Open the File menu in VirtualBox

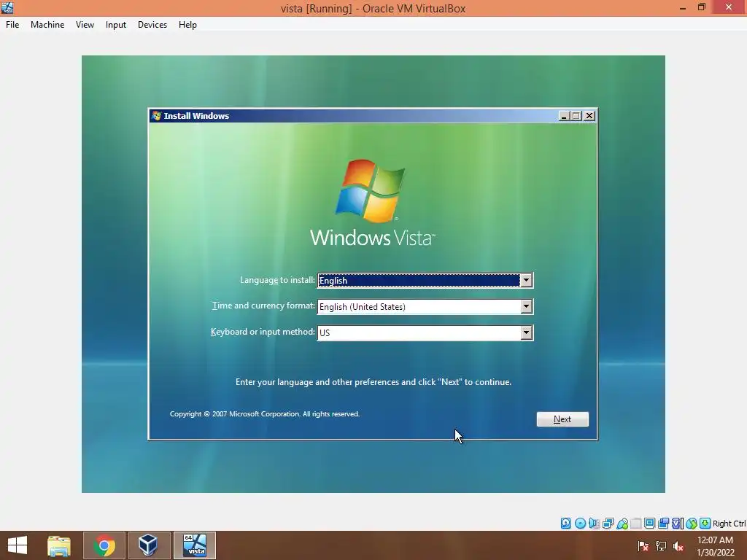[12, 25]
